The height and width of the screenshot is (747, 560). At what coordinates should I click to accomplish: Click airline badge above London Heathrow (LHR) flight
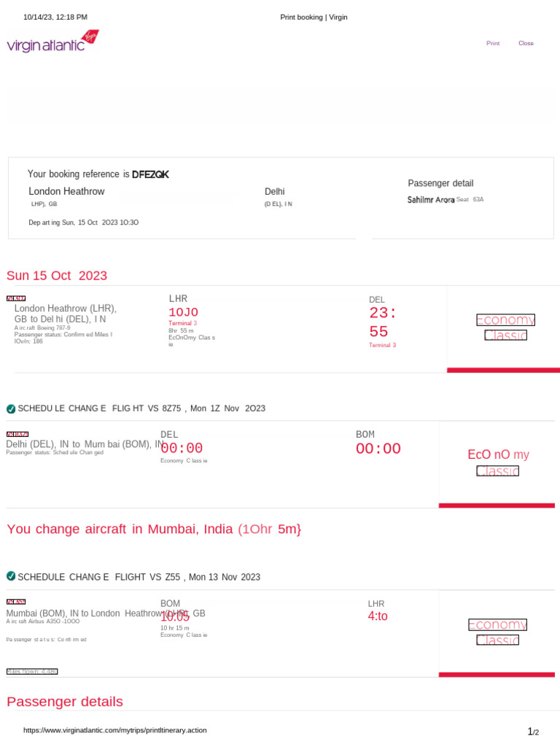coord(16,298)
